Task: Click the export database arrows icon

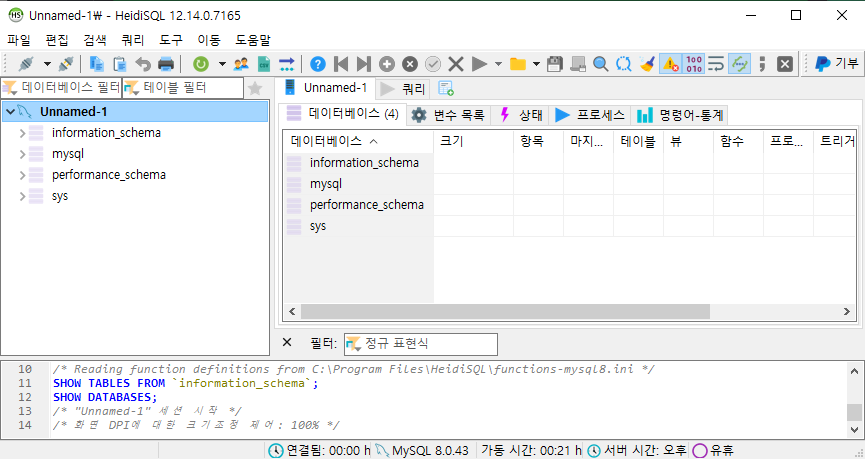Action: [x=287, y=64]
